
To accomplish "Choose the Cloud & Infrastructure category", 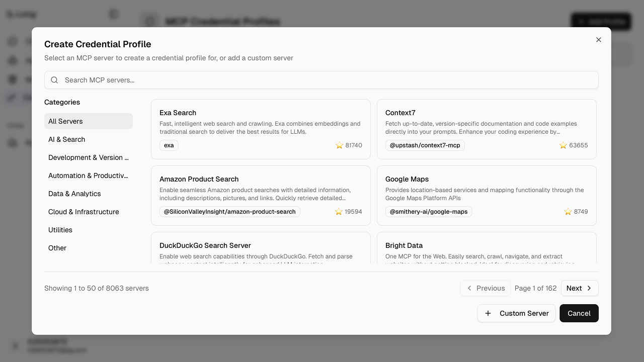I will click(89, 212).
